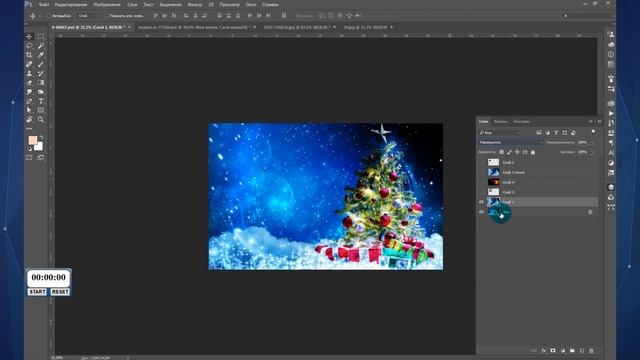This screenshot has height=360, width=640.
Task: Select the Clone Stamp tool
Action: pyautogui.click(x=29, y=73)
